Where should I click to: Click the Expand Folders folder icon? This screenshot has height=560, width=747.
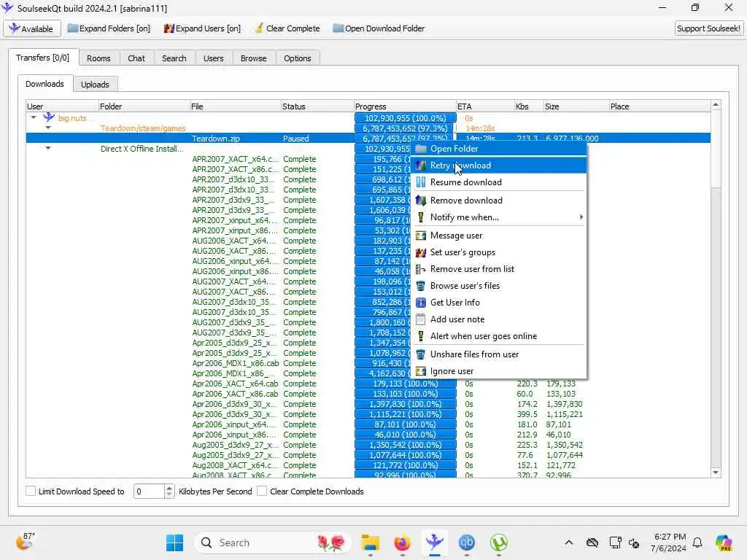click(72, 28)
